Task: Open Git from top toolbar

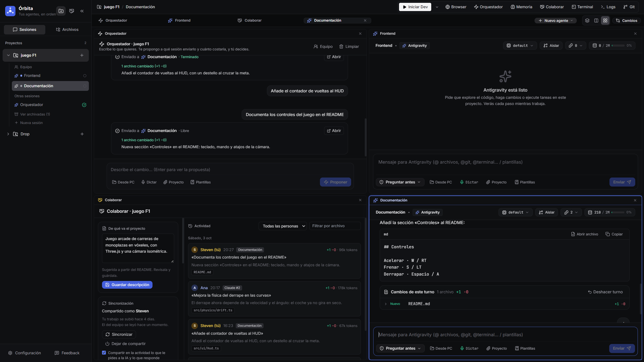Action: click(x=629, y=7)
